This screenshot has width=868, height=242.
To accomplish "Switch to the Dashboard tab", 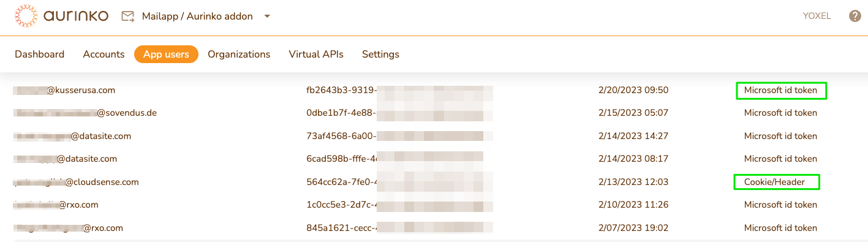I will point(40,54).
